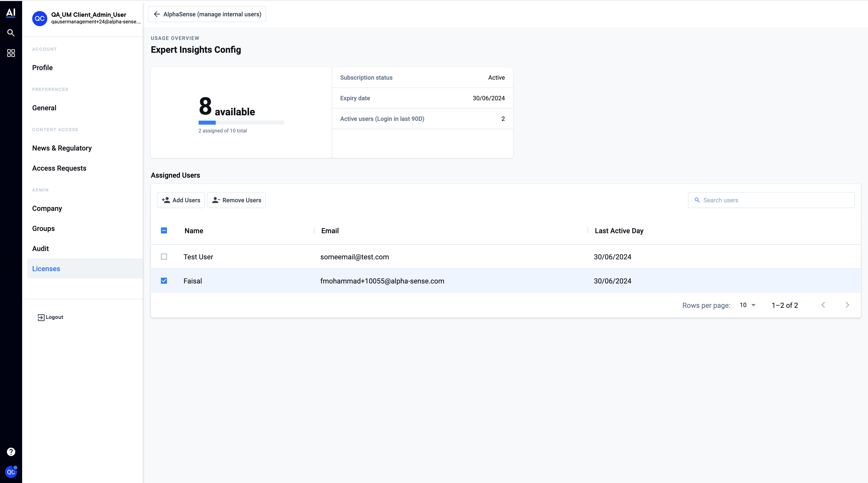Screen dimensions: 868x483
Task: Click the '1–2 of 2' pagination text
Action: (x=785, y=305)
